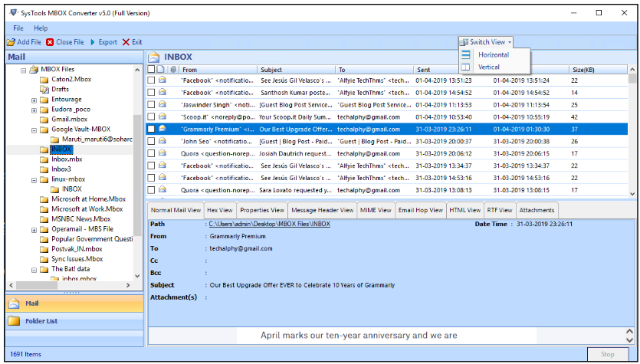Check the Grammarly Premium email checkbox
The width and height of the screenshot is (640, 364).
pos(151,130)
